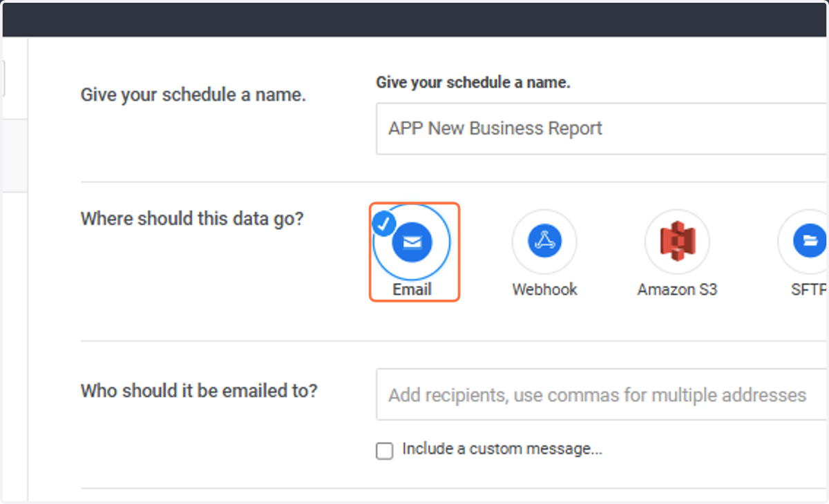Pick the Amazon S3 destination icon
Image resolution: width=829 pixels, height=504 pixels.
[x=677, y=242]
